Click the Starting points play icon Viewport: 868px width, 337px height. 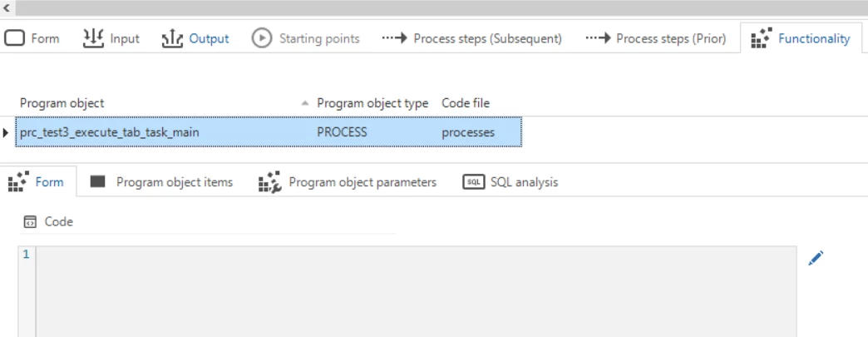point(262,38)
